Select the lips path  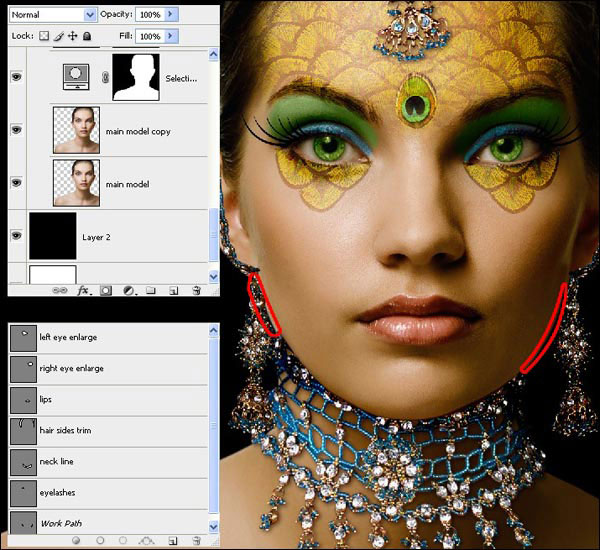pos(108,400)
